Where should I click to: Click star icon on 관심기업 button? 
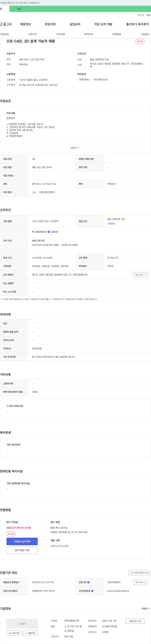[10, 633]
